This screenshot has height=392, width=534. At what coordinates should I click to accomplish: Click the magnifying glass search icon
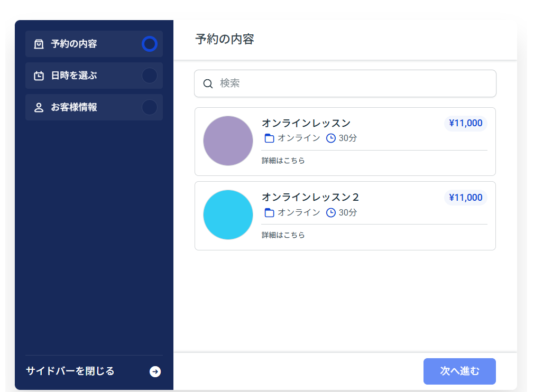tap(208, 83)
